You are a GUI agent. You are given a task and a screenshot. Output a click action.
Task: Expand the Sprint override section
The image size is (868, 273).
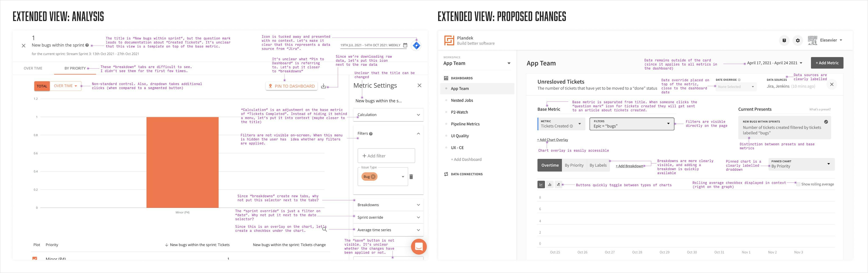tap(388, 217)
